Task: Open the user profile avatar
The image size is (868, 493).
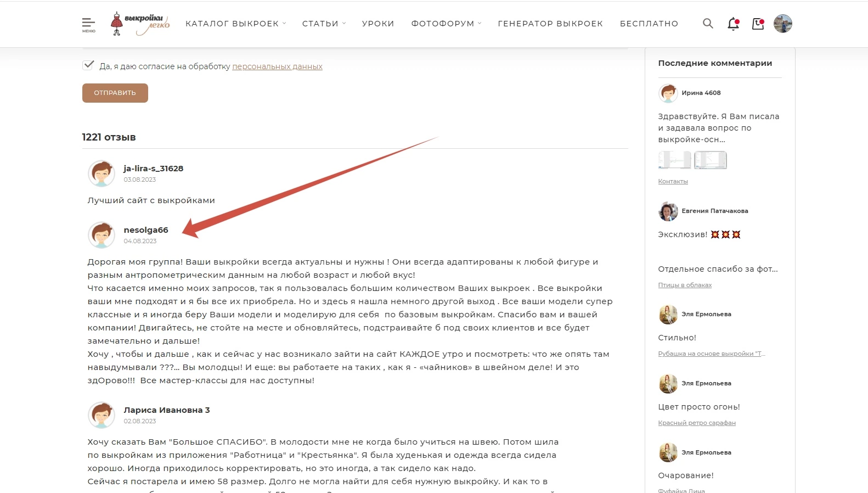Action: pos(783,24)
